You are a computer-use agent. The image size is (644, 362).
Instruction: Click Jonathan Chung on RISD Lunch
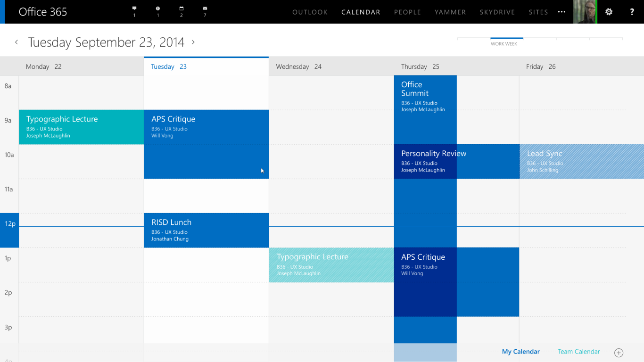(170, 239)
